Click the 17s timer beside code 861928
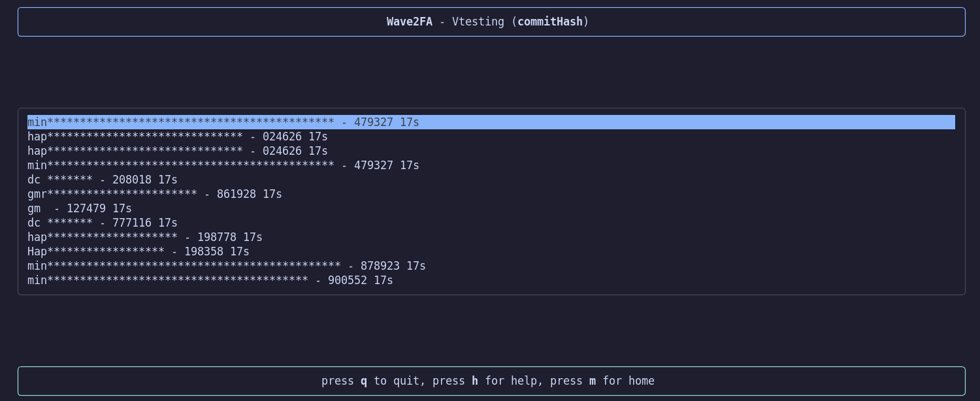 [272, 194]
